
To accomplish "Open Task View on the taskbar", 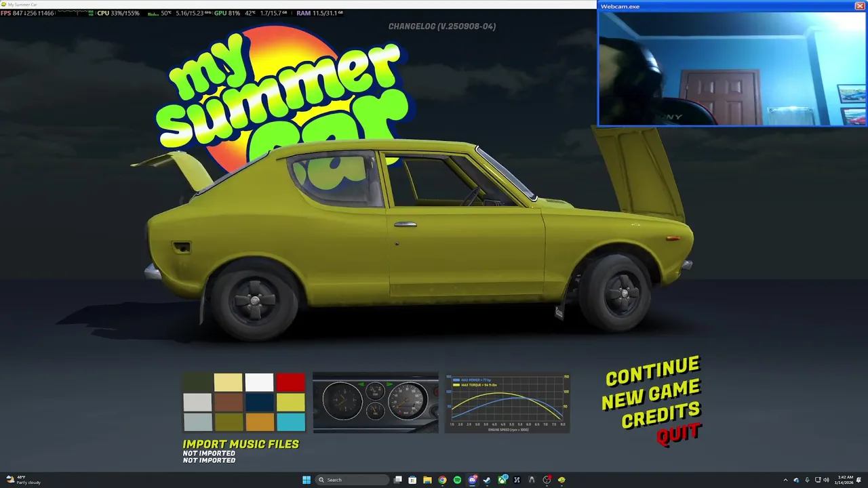I will (x=398, y=480).
